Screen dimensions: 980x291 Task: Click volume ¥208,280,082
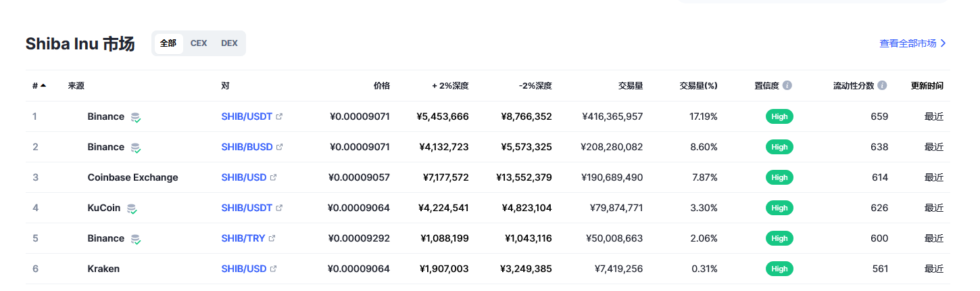click(612, 147)
